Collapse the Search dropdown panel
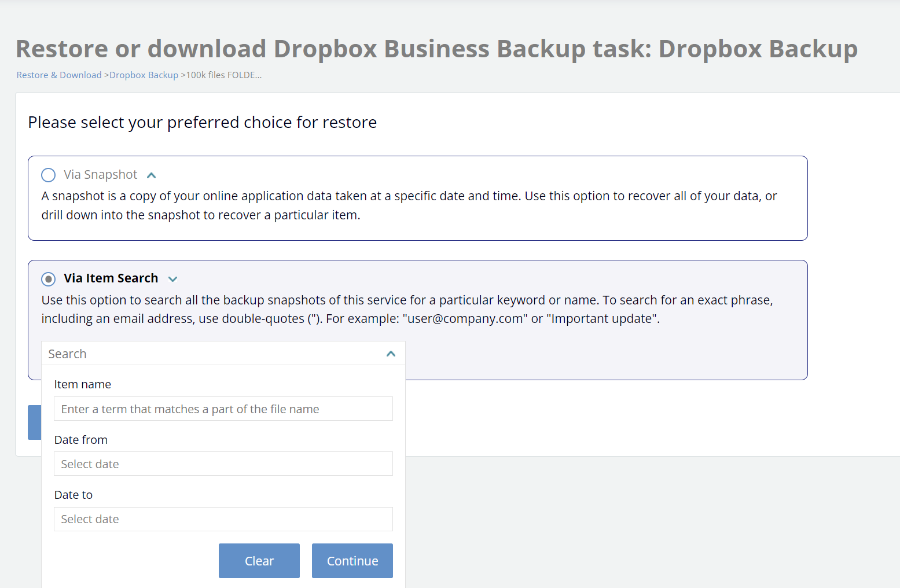Screen dimensions: 900x588 [391, 354]
